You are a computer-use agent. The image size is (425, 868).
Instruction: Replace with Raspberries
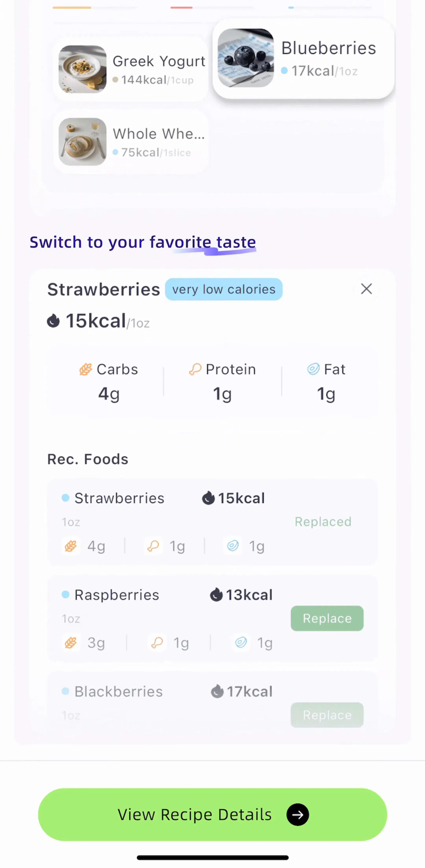pyautogui.click(x=327, y=618)
